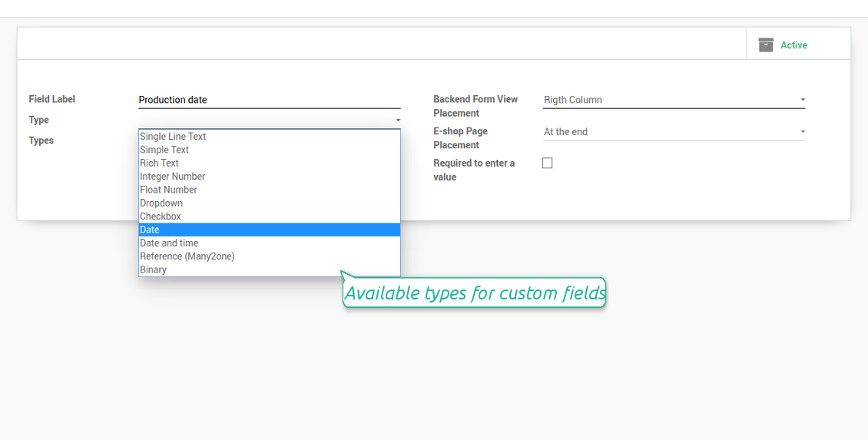
Task: Expand the E-shop Page Placement dropdown
Action: pos(674,132)
